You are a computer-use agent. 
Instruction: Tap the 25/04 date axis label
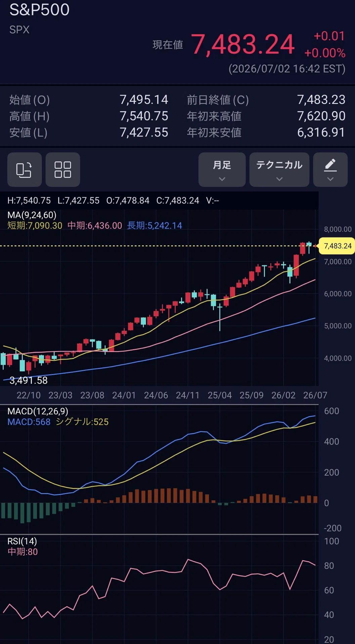[x=220, y=395]
